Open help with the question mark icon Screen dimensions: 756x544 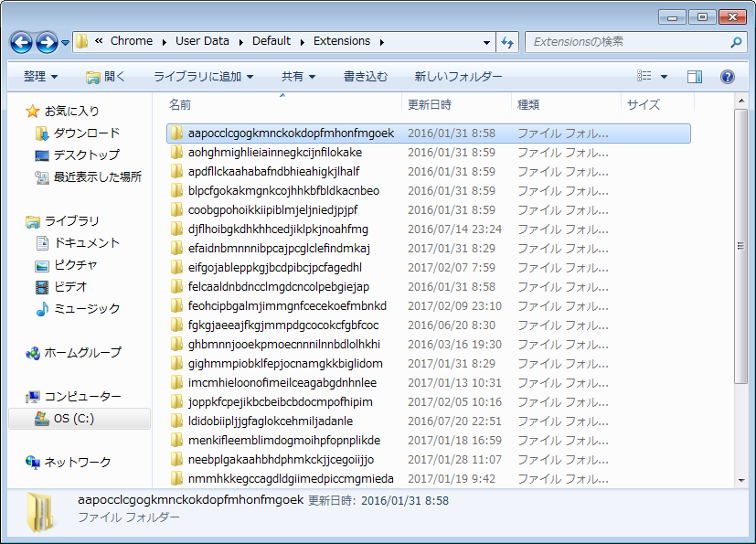(728, 76)
